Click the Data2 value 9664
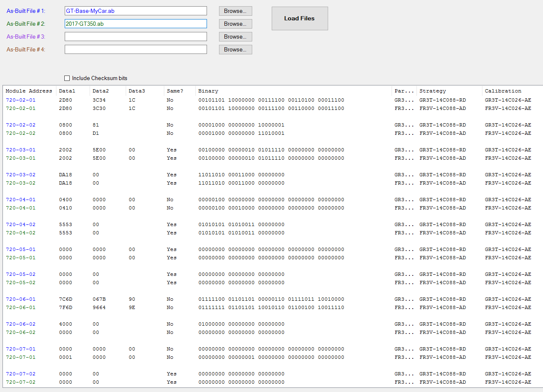543x392 pixels. 99,307
